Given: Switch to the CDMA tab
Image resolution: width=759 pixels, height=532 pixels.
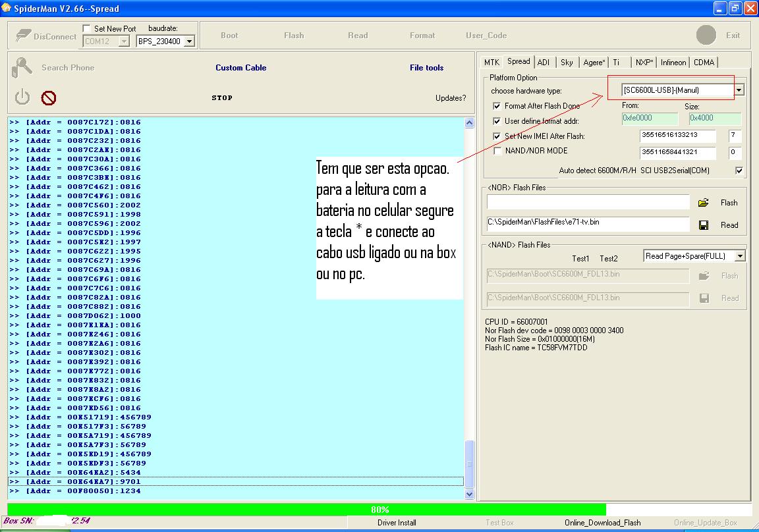Looking at the screenshot, I should pyautogui.click(x=704, y=63).
